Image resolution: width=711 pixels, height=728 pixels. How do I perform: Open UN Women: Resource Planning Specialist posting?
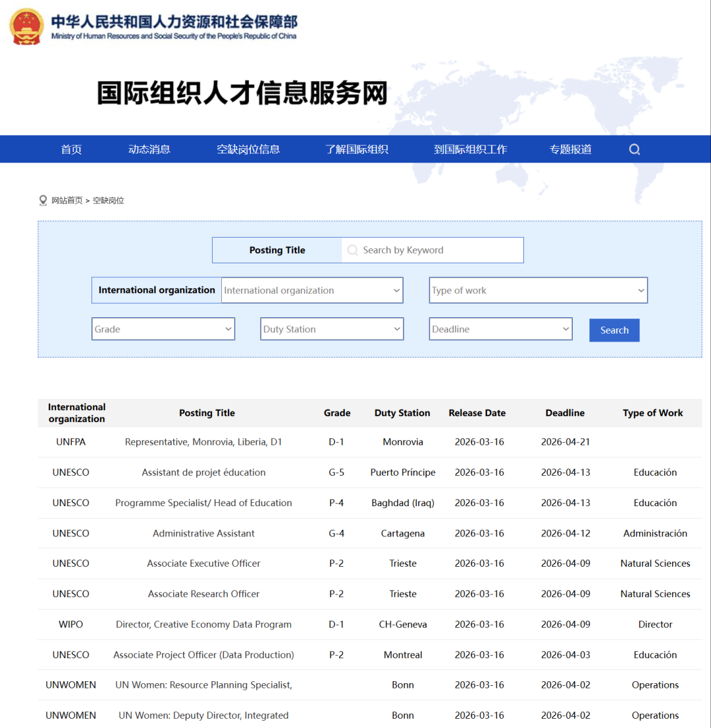(x=203, y=685)
